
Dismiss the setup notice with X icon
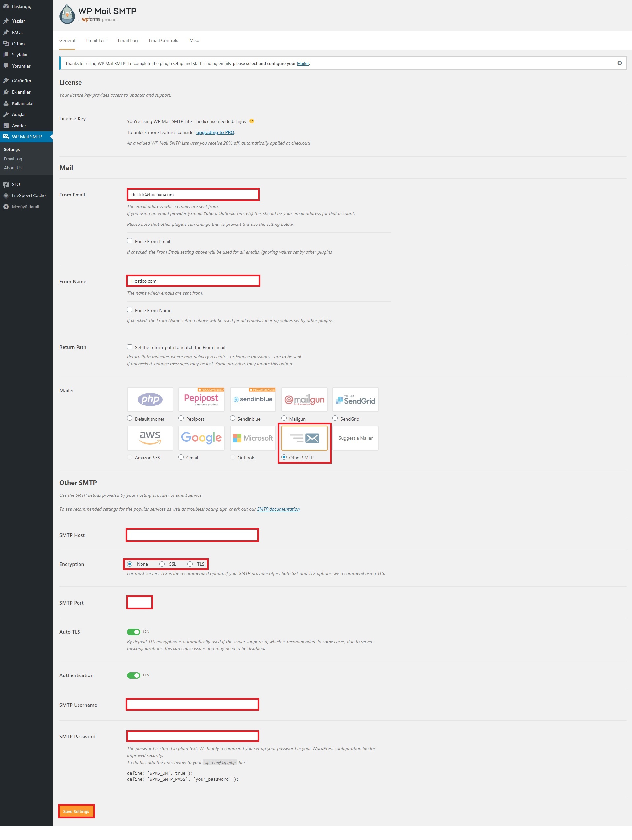619,63
